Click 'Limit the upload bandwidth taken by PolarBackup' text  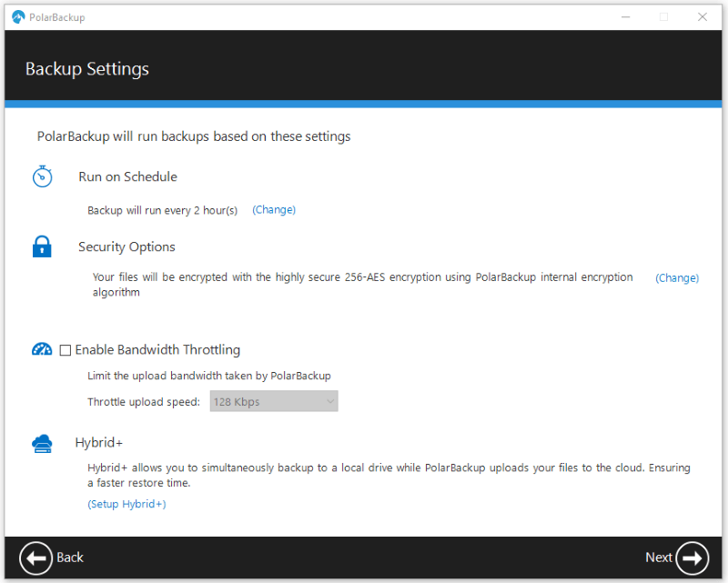pos(209,376)
